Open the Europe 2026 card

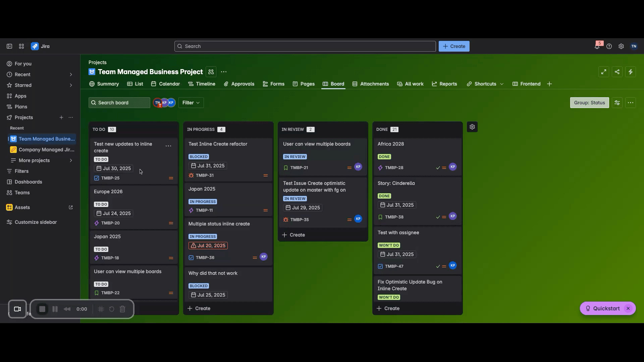click(x=133, y=207)
